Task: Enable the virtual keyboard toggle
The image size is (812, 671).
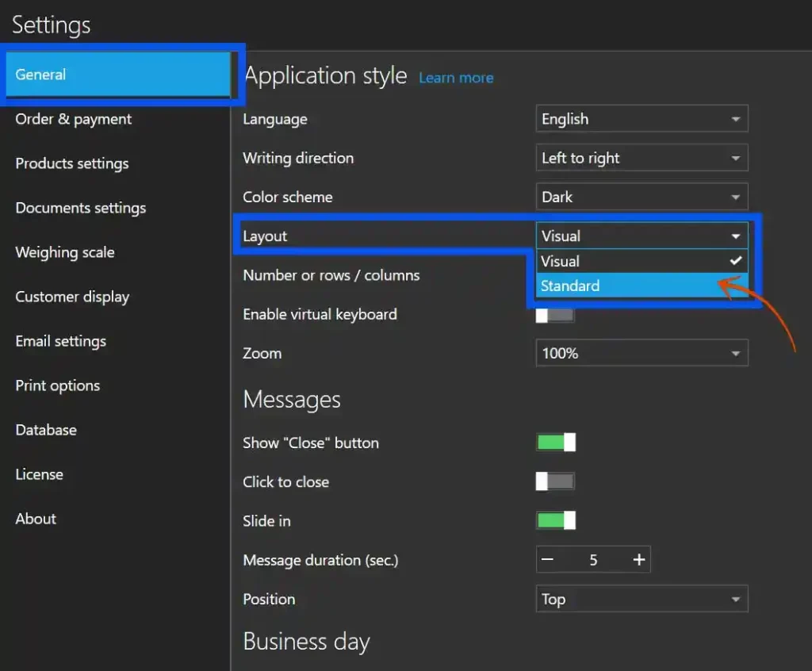Action: coord(555,314)
